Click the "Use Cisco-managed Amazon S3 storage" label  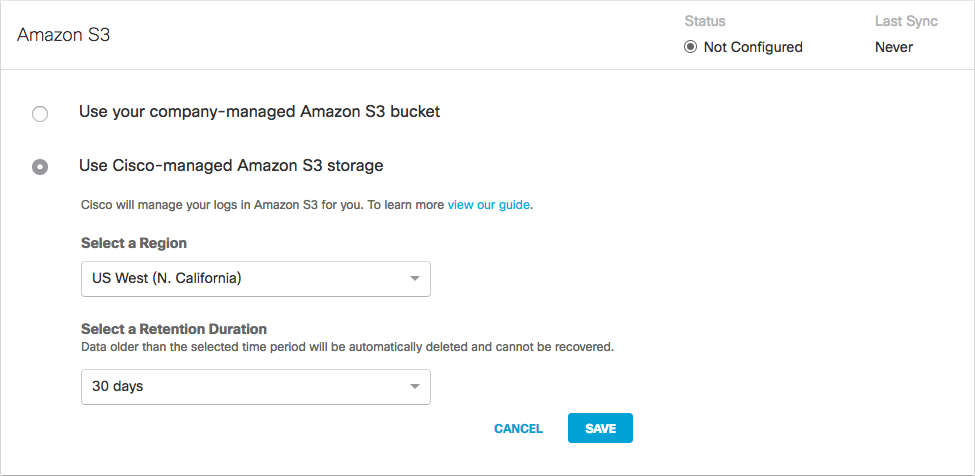[x=231, y=165]
